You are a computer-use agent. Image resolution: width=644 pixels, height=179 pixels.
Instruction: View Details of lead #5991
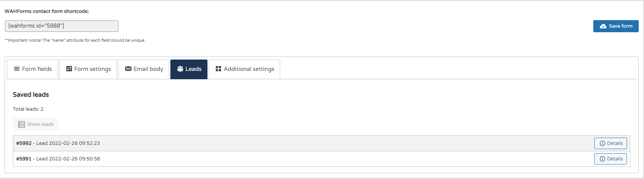(x=611, y=159)
